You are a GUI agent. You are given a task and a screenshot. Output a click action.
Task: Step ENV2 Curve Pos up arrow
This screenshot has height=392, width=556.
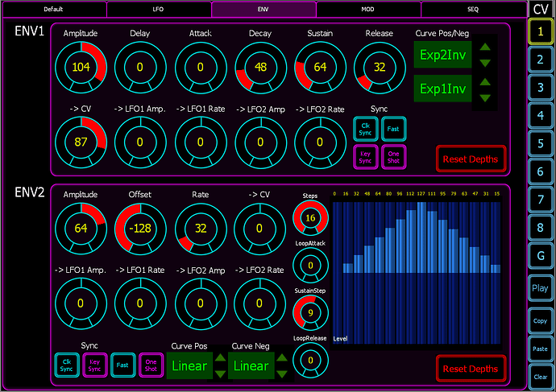pos(220,357)
